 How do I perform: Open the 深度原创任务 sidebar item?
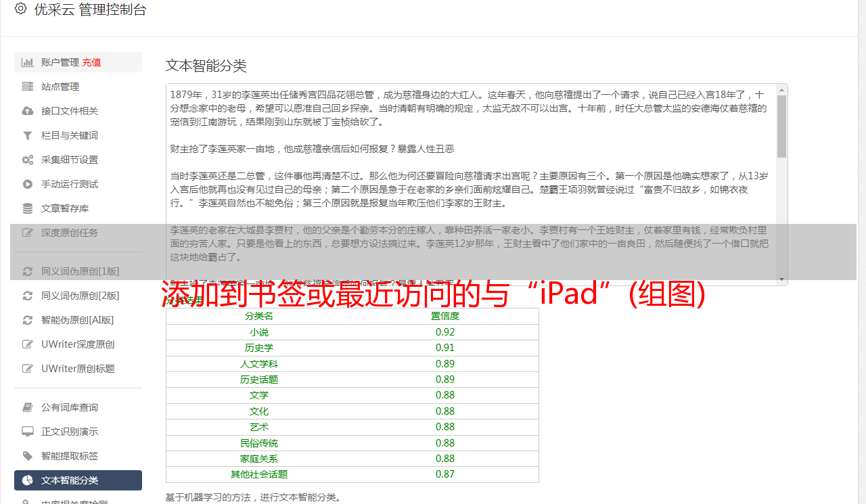pos(78,233)
